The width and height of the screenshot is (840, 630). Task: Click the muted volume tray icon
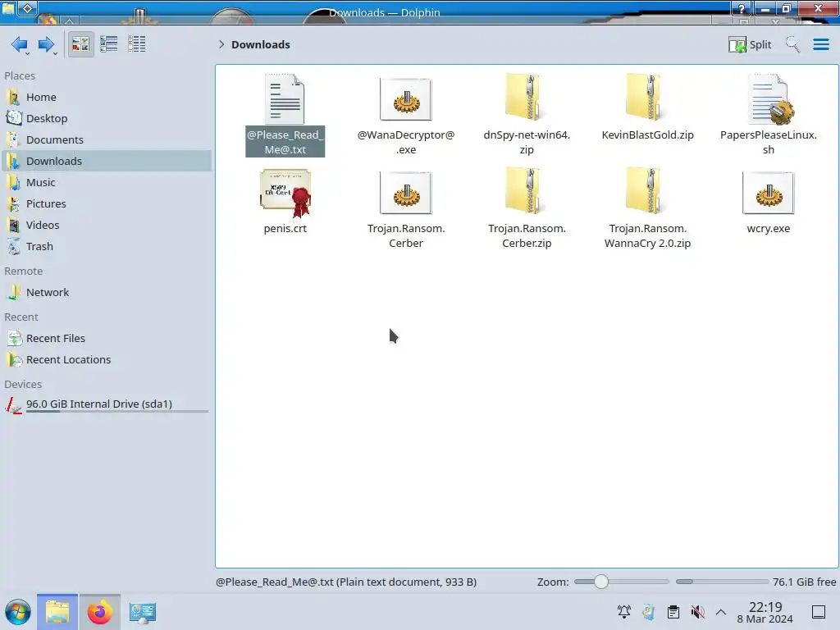point(697,612)
